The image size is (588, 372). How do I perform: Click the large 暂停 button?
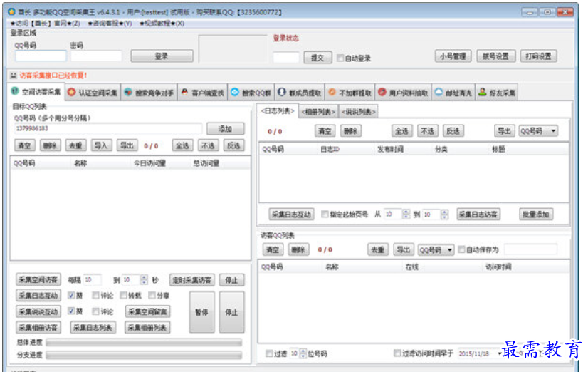click(201, 312)
